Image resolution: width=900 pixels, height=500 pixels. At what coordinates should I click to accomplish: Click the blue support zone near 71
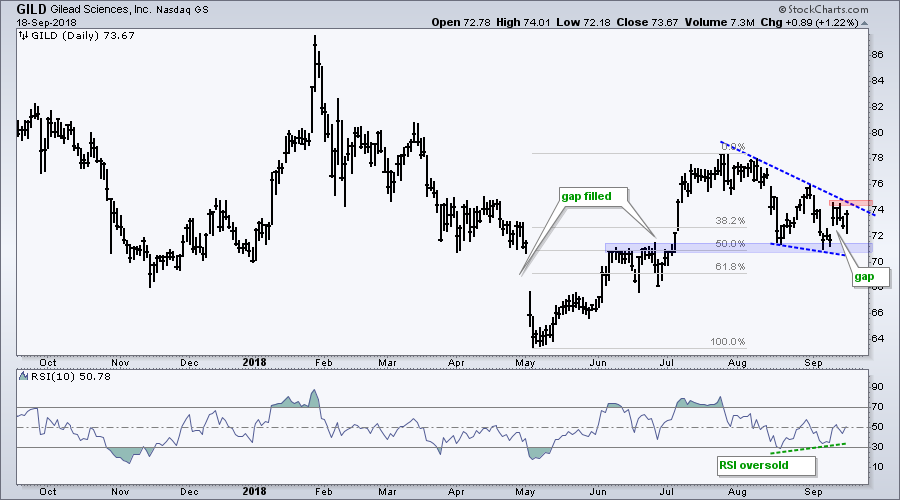(739, 247)
